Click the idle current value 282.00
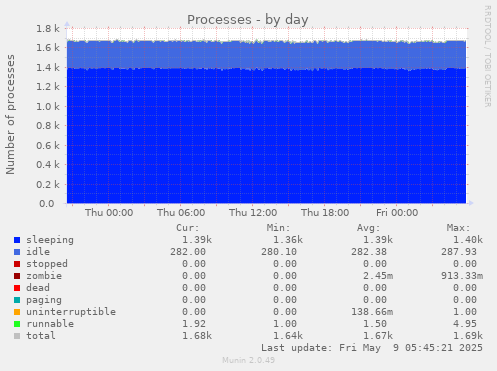This screenshot has height=371, width=497. (188, 252)
